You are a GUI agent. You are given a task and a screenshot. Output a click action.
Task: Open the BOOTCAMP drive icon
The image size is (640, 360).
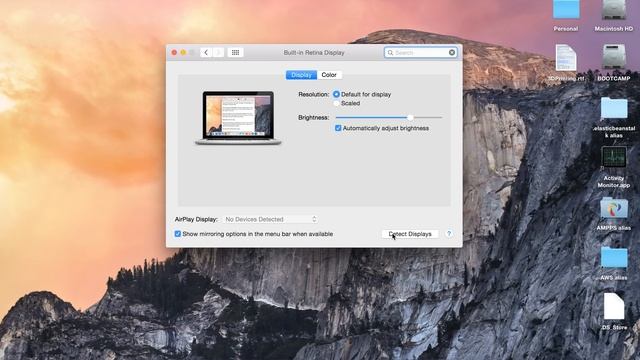click(614, 57)
